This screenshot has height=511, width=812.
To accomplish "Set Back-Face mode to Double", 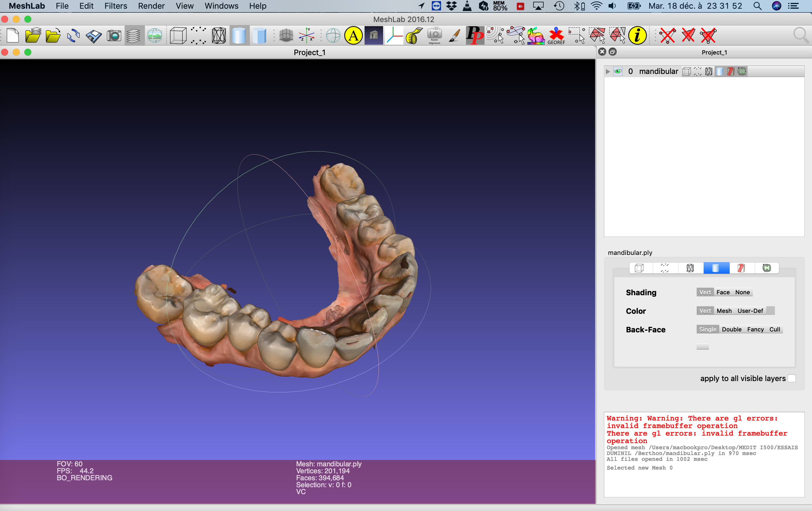I will 731,329.
